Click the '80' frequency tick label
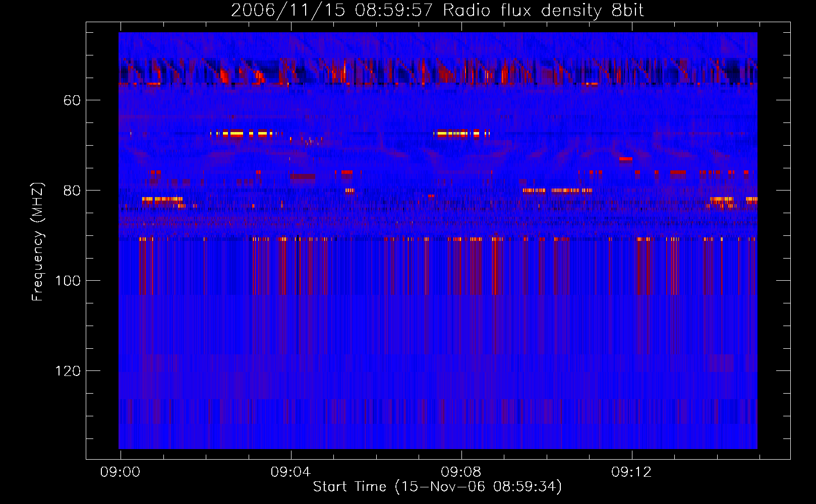 (72, 191)
